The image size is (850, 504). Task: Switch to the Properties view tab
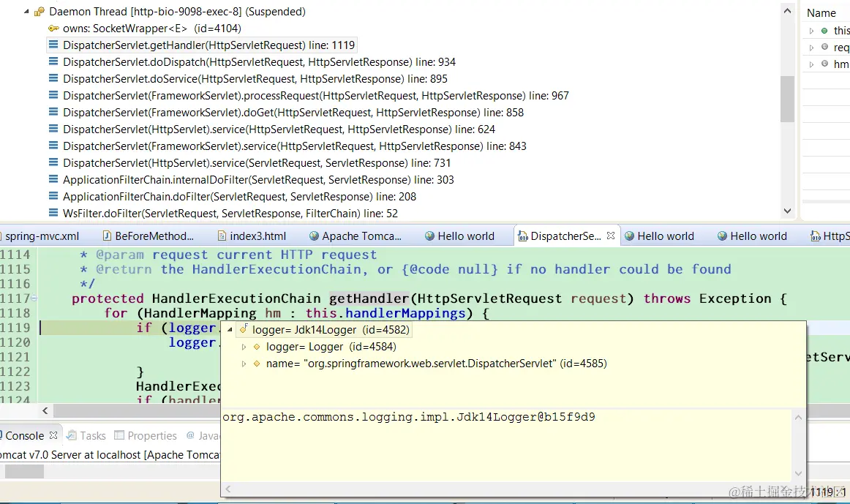[x=146, y=436]
